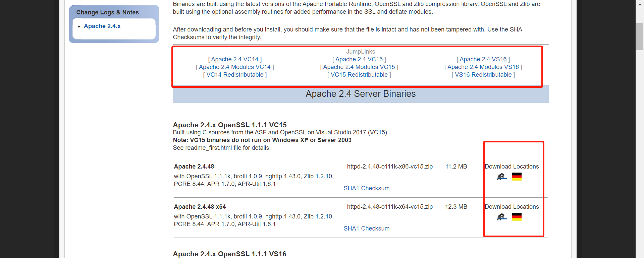Click German flag mirror icon for httpd-2.4.48-o111k-x86-vc15.zip
This screenshot has height=258, width=644.
(x=517, y=177)
